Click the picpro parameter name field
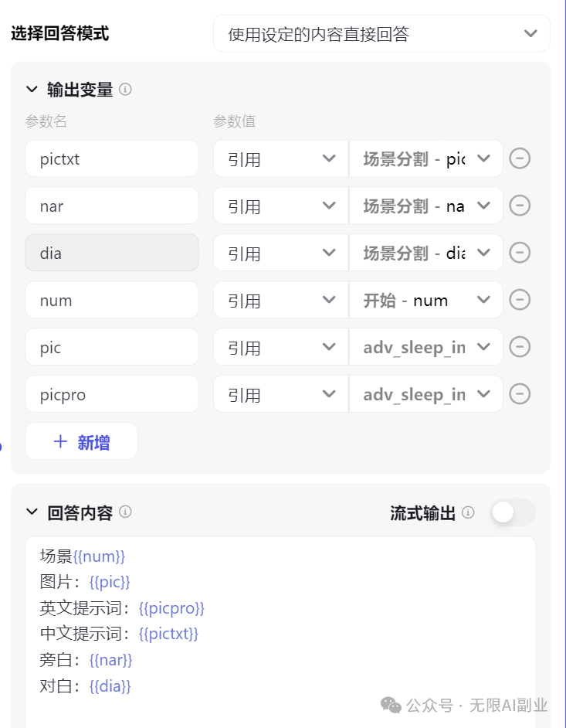Image resolution: width=566 pixels, height=728 pixels. point(112,393)
